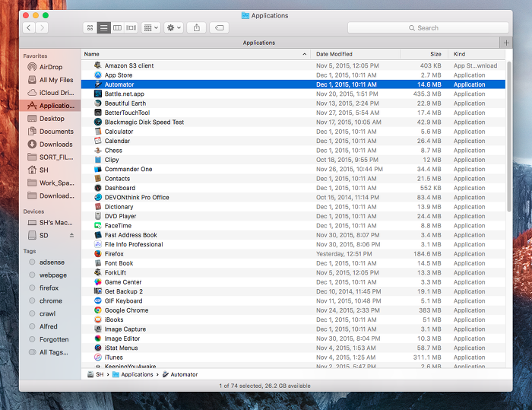Select the Automator app icon
This screenshot has width=532, height=410.
(98, 84)
